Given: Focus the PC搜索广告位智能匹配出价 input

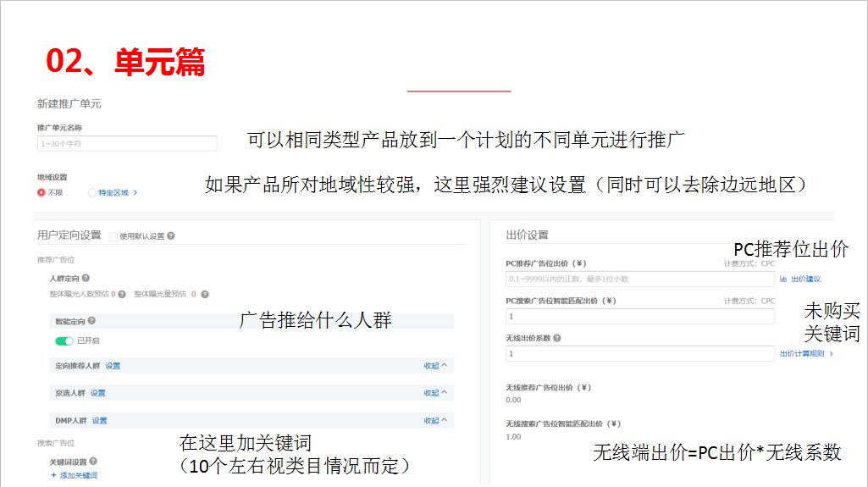Looking at the screenshot, I should coord(640,317).
